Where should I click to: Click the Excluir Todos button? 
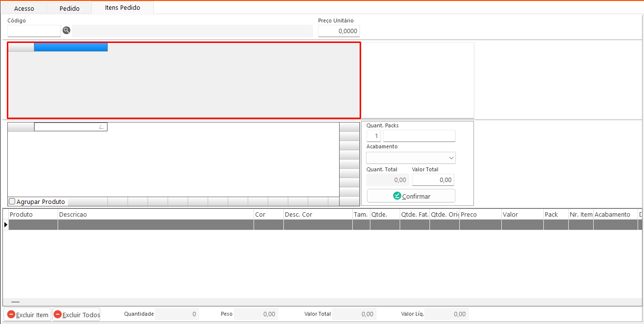pyautogui.click(x=76, y=315)
